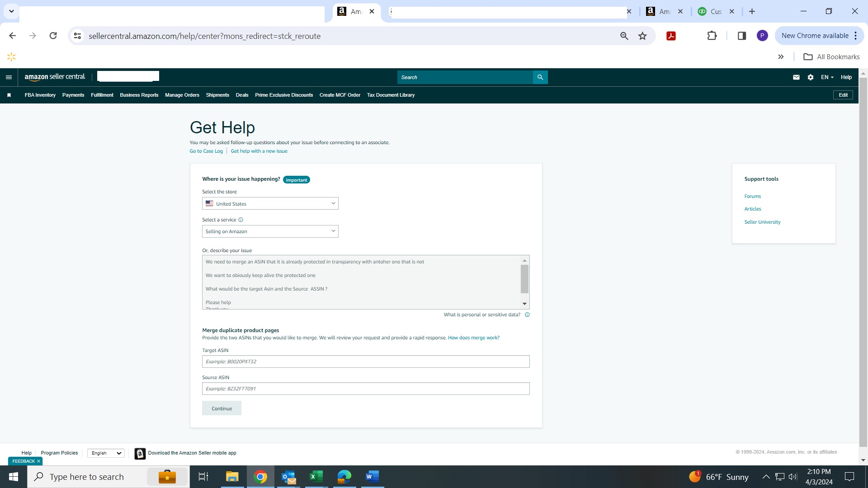Click the Target ASIN input field
The width and height of the screenshot is (868, 488).
tap(366, 361)
